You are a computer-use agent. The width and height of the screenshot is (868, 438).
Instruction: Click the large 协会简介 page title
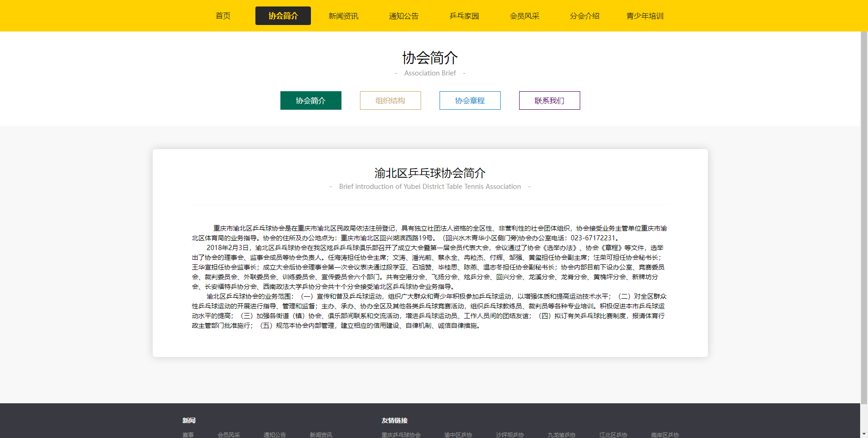[430, 58]
